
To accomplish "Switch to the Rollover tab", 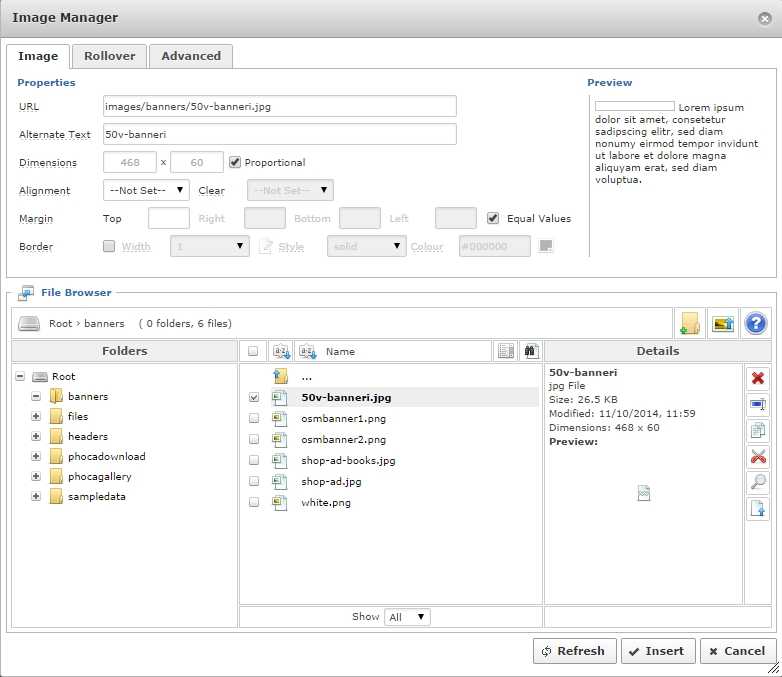I will coord(109,56).
